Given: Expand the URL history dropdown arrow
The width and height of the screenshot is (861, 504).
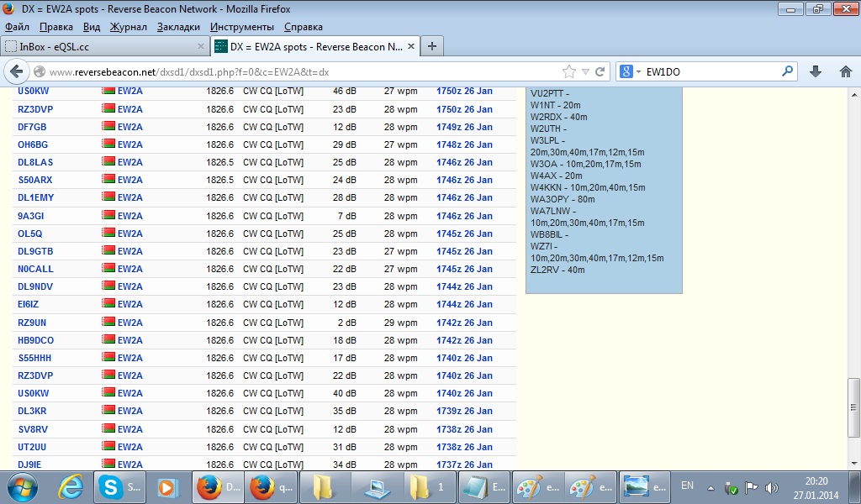Looking at the screenshot, I should (586, 72).
